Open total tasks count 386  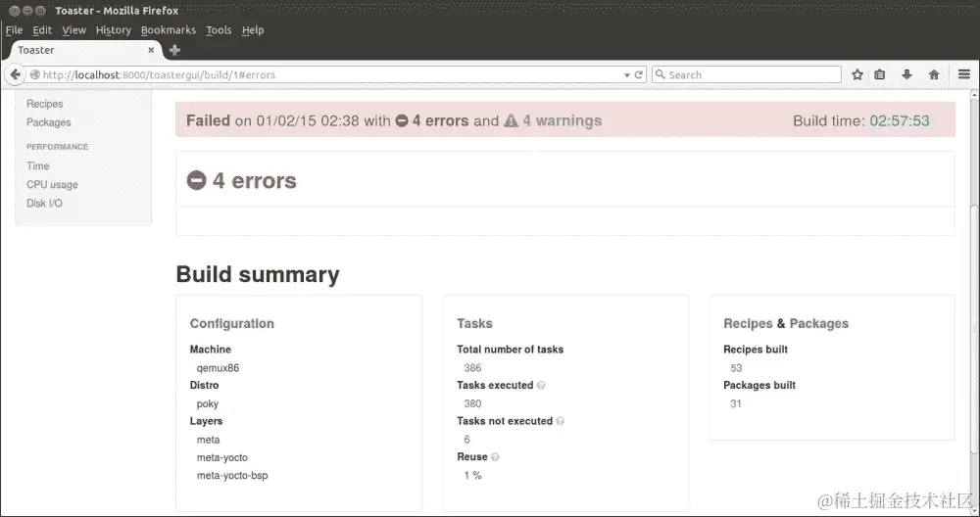(x=472, y=368)
